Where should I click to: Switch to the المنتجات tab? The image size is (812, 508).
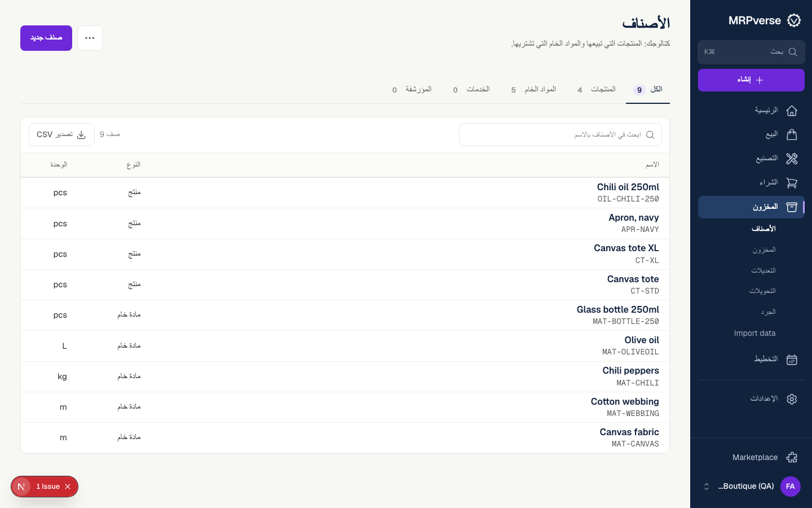click(x=597, y=90)
